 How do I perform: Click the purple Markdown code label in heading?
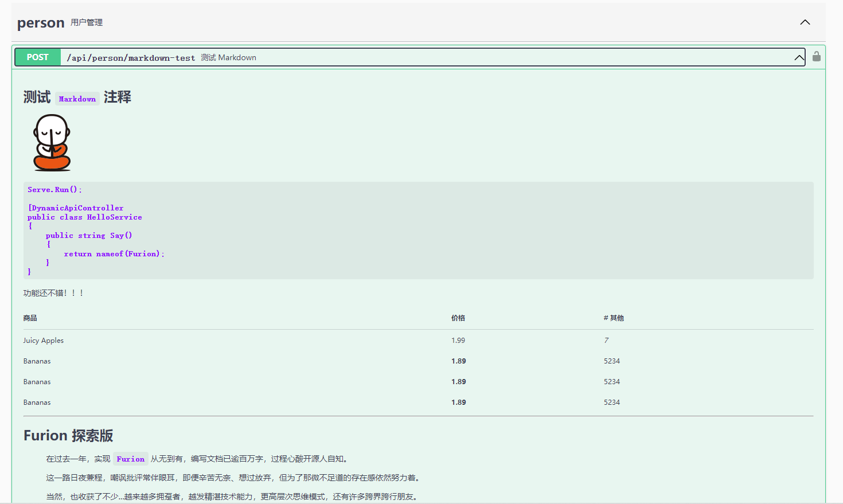77,99
